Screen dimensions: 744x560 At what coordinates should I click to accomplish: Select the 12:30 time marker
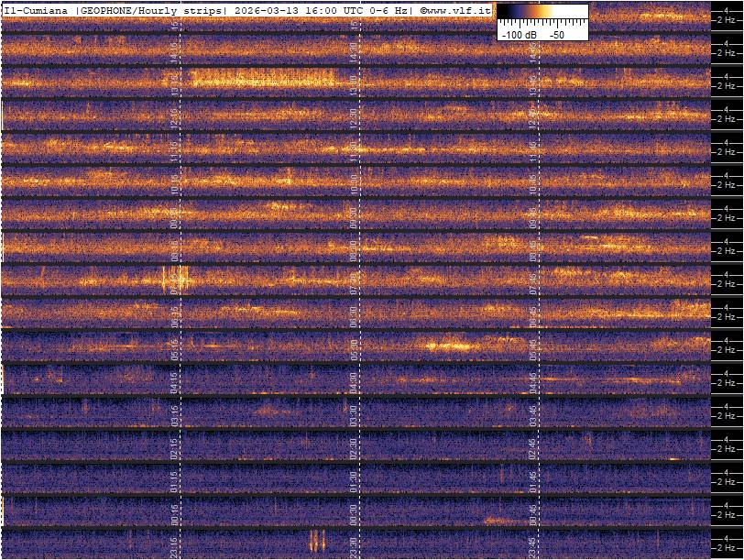point(354,117)
